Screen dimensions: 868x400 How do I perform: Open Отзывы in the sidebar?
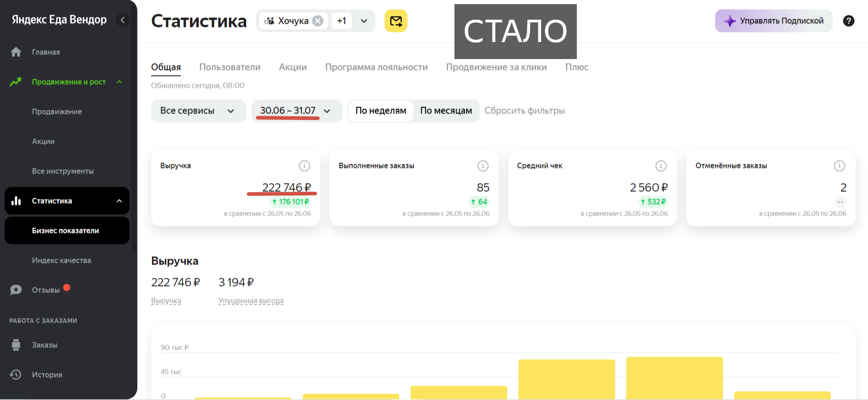(x=46, y=290)
